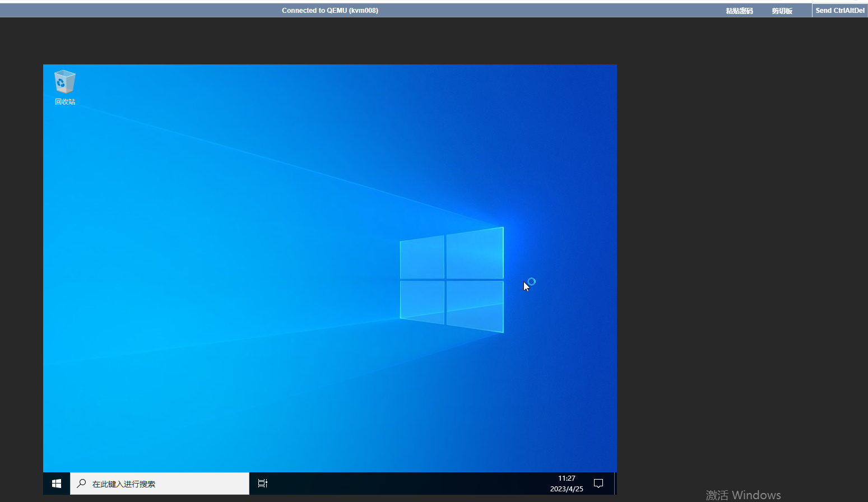Click the 11:27 taskbar clock time
868x502 pixels.
(567, 478)
